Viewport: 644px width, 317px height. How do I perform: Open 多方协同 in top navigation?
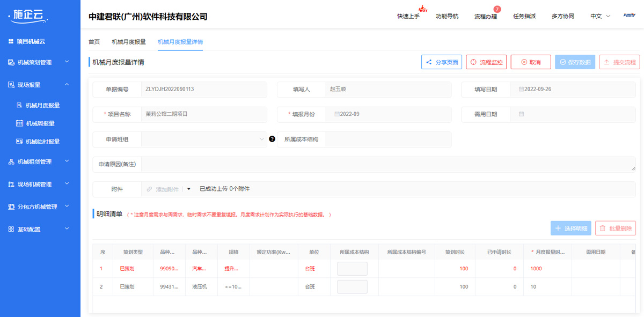pyautogui.click(x=563, y=16)
